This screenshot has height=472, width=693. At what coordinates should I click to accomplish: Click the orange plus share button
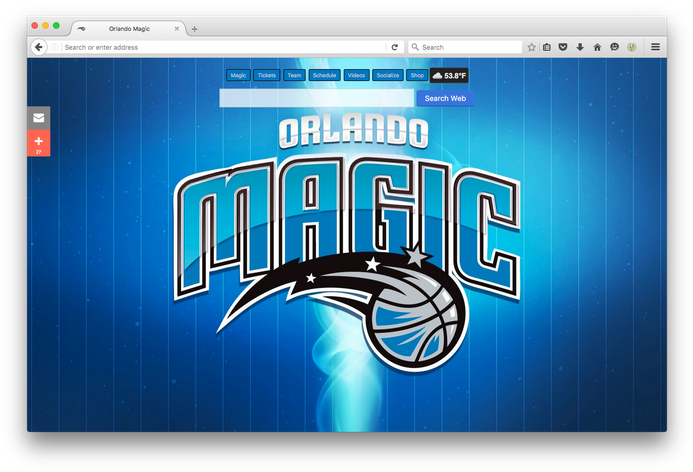pyautogui.click(x=38, y=143)
